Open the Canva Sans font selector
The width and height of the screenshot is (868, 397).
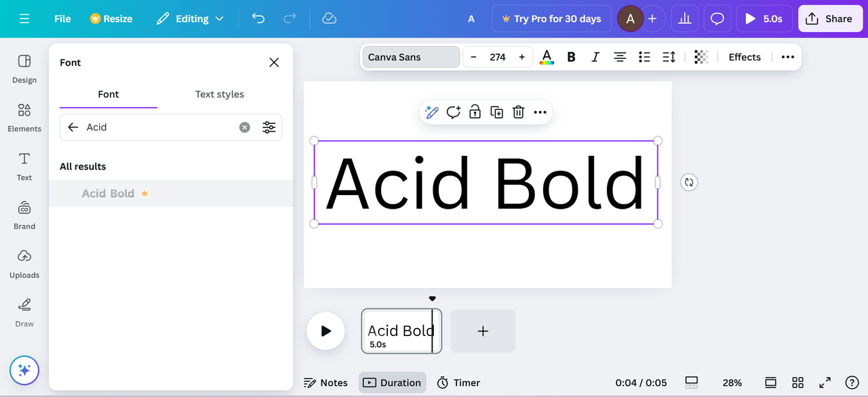tap(411, 57)
